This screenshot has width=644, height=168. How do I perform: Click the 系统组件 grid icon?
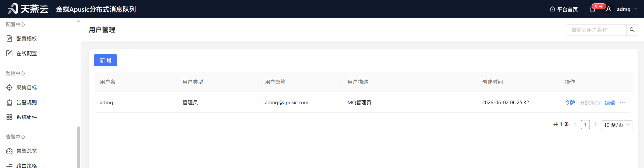coord(9,117)
